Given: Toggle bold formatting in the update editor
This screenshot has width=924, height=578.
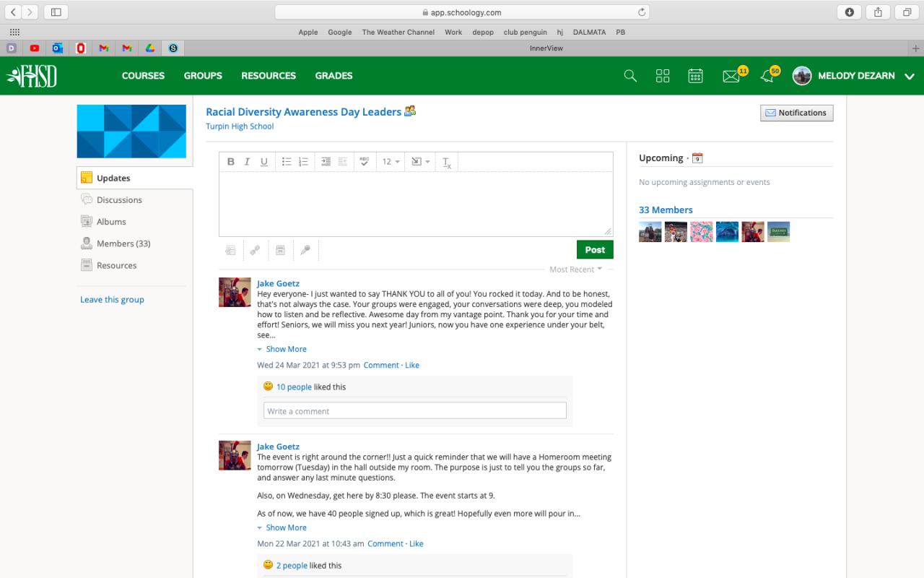Looking at the screenshot, I should click(x=231, y=162).
